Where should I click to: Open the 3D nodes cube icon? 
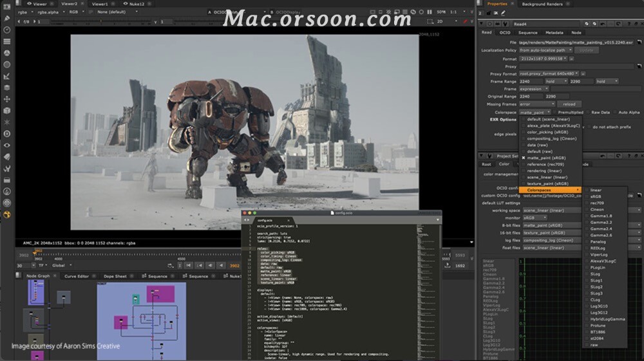point(7,110)
